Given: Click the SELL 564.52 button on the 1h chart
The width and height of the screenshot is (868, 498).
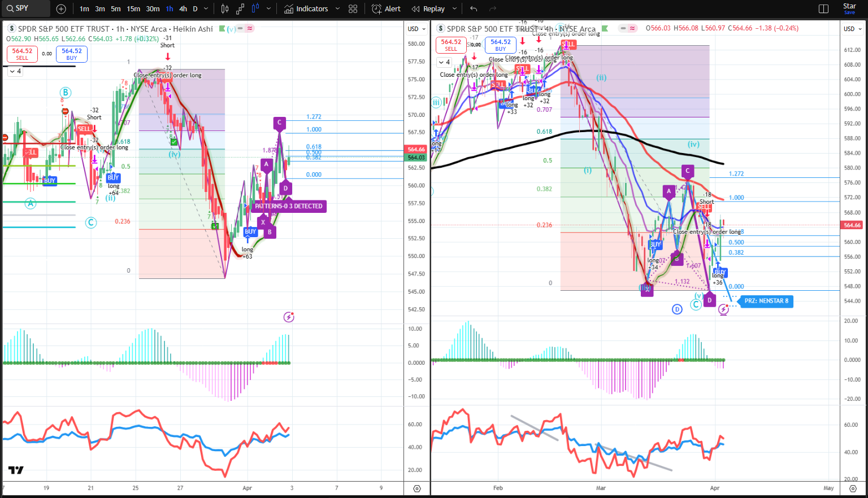Looking at the screenshot, I should pyautogui.click(x=22, y=54).
